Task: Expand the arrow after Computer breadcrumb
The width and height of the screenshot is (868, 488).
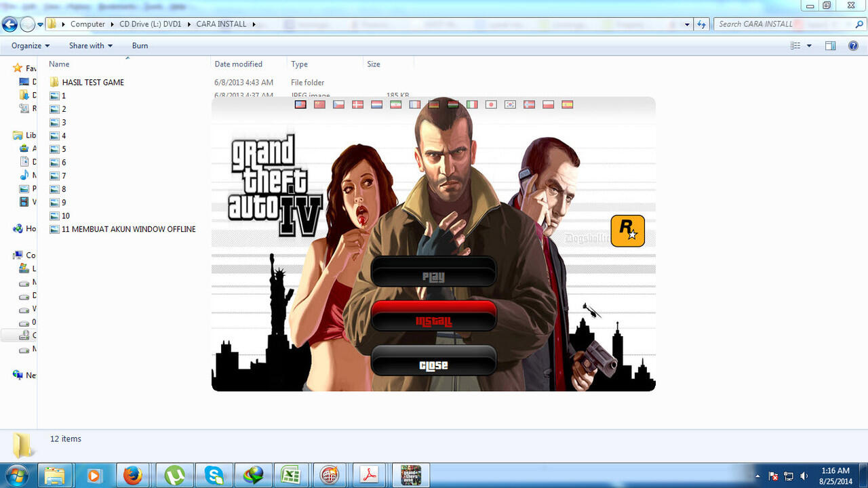Action: (x=112, y=24)
